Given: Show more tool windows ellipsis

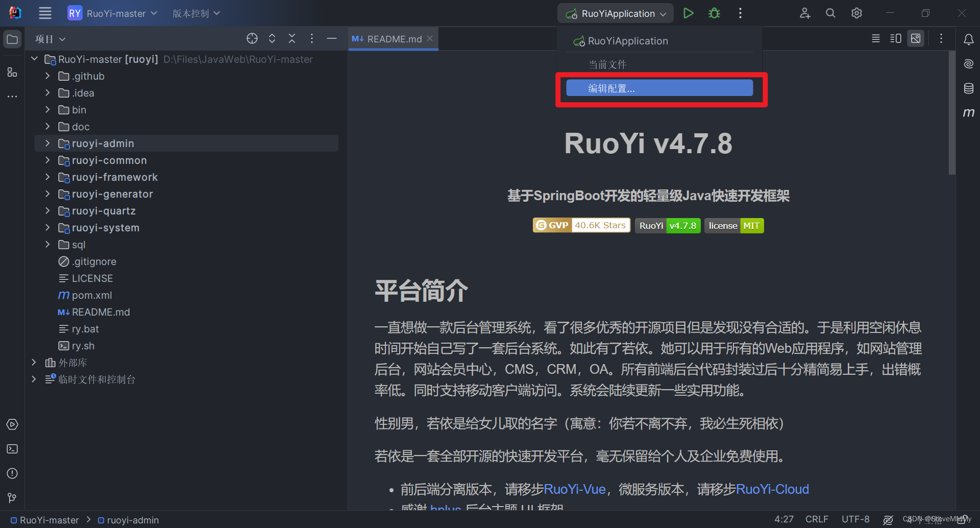Looking at the screenshot, I should (12, 96).
